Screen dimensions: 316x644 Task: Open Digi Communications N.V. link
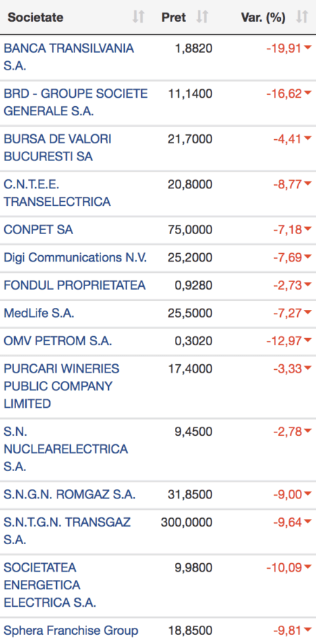(x=75, y=257)
